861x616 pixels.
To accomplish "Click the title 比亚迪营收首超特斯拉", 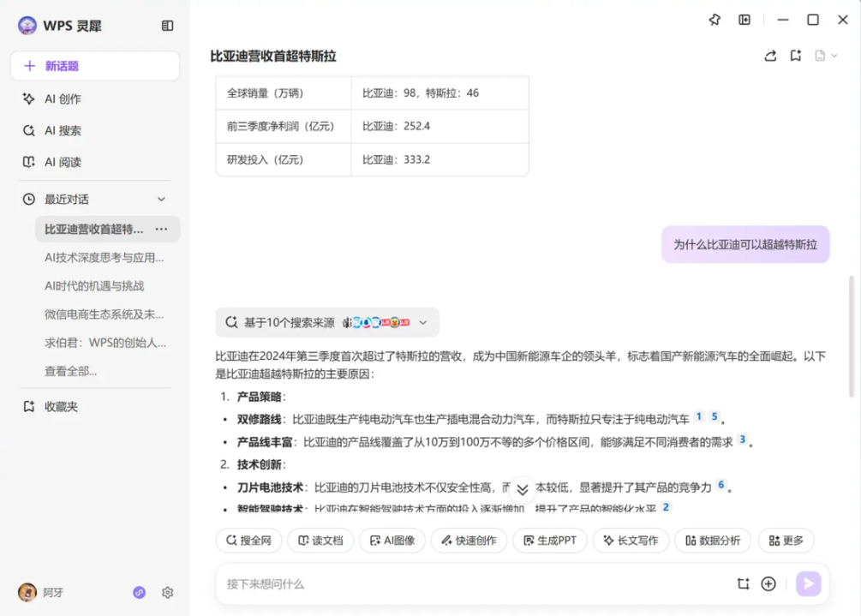I will coord(273,56).
